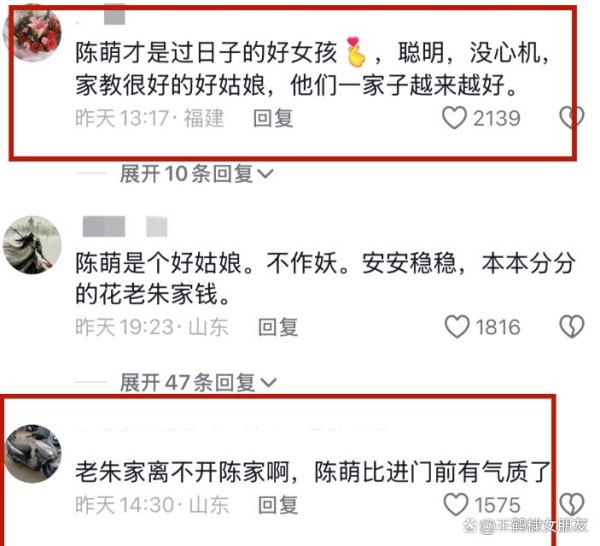Image resolution: width=600 pixels, height=546 pixels.
Task: Expand the 47 replies under second comment
Action: click(198, 382)
